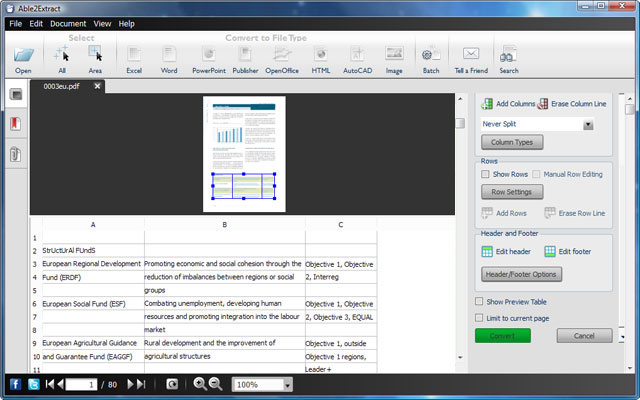Click the Twitter share icon
This screenshot has height=400, width=640.
click(33, 384)
